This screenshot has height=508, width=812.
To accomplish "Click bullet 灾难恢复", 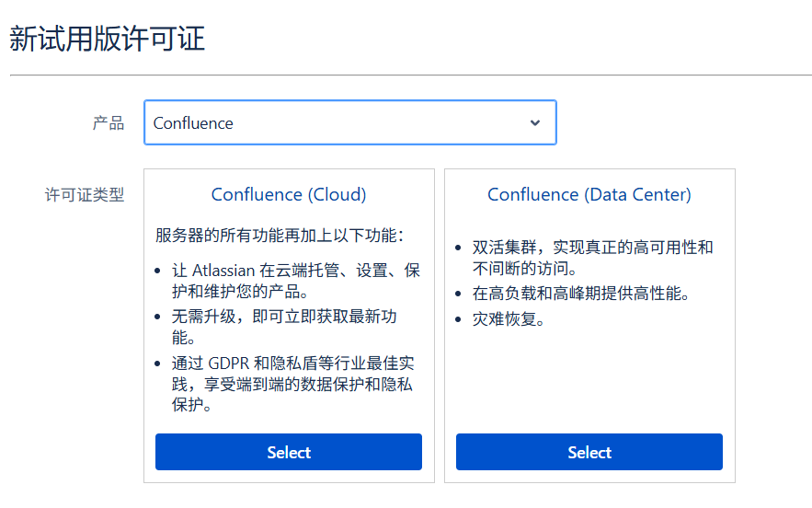I will (509, 318).
